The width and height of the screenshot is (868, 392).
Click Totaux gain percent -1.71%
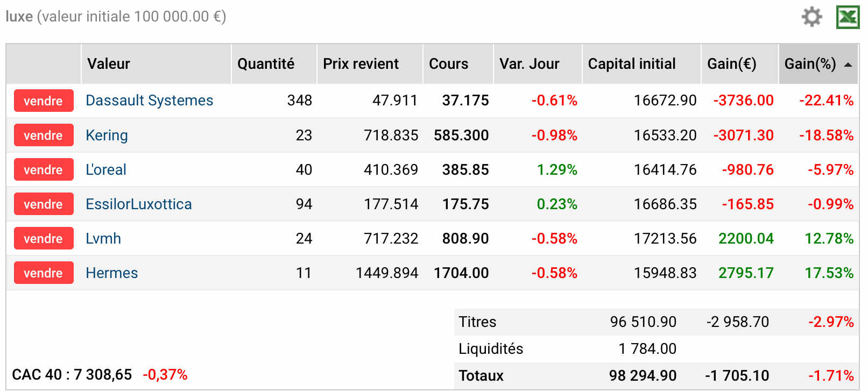click(x=831, y=375)
